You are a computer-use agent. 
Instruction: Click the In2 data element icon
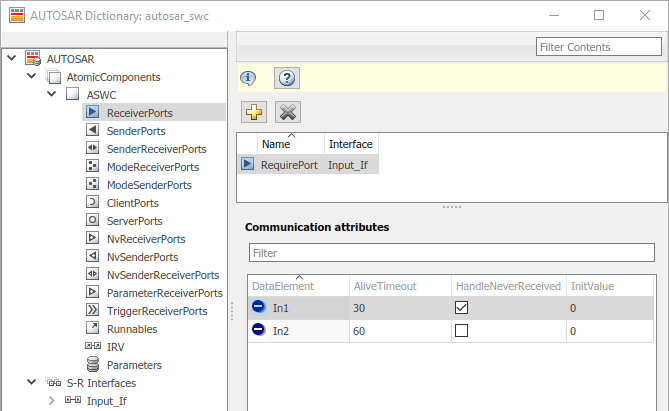point(259,329)
